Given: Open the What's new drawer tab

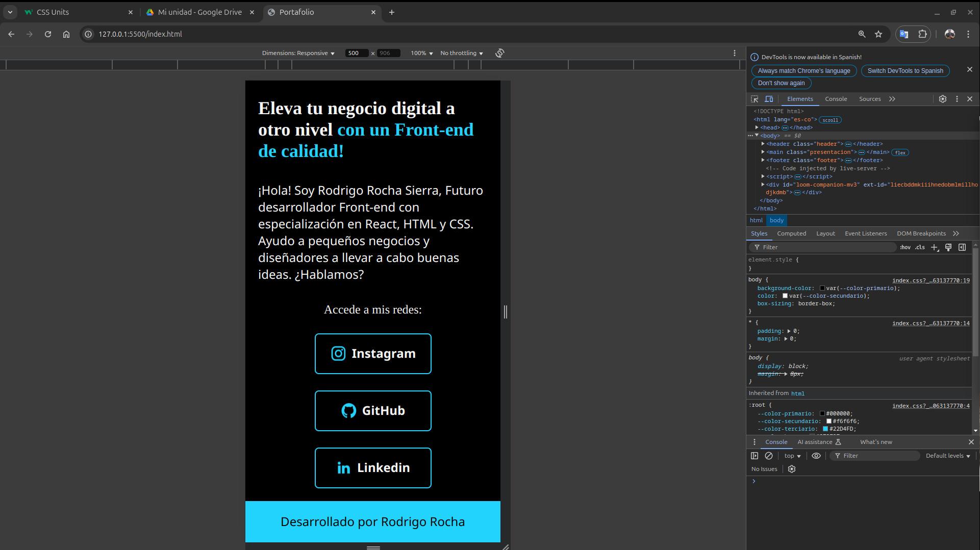Looking at the screenshot, I should coord(876,442).
